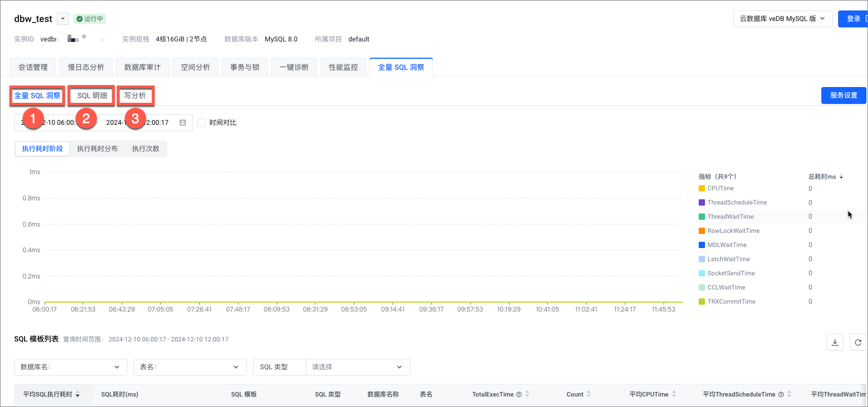Toggle SocketSendTime legend series
Viewport: 868px width, 407px height.
pyautogui.click(x=727, y=273)
